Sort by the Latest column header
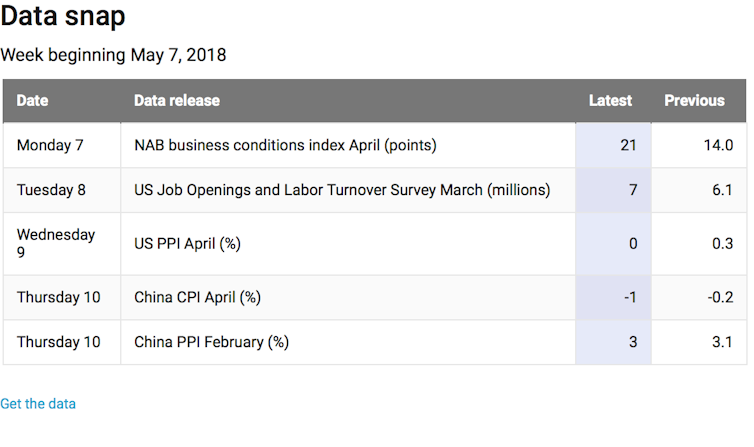Screen dimensions: 754x447 [x=610, y=101]
